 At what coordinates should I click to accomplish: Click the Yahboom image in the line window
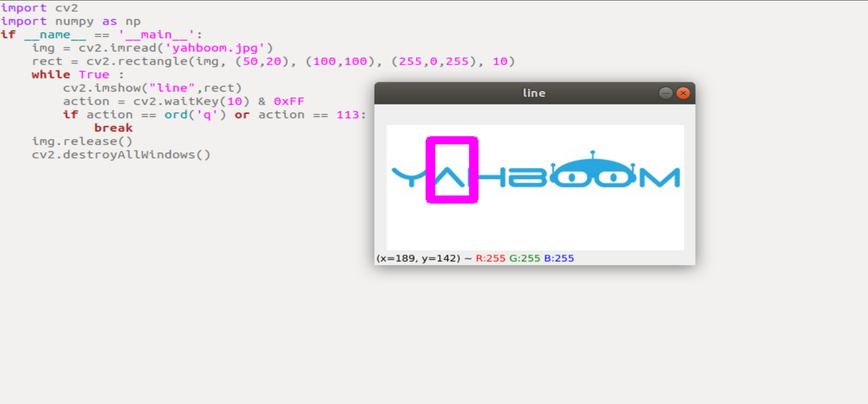(x=535, y=188)
